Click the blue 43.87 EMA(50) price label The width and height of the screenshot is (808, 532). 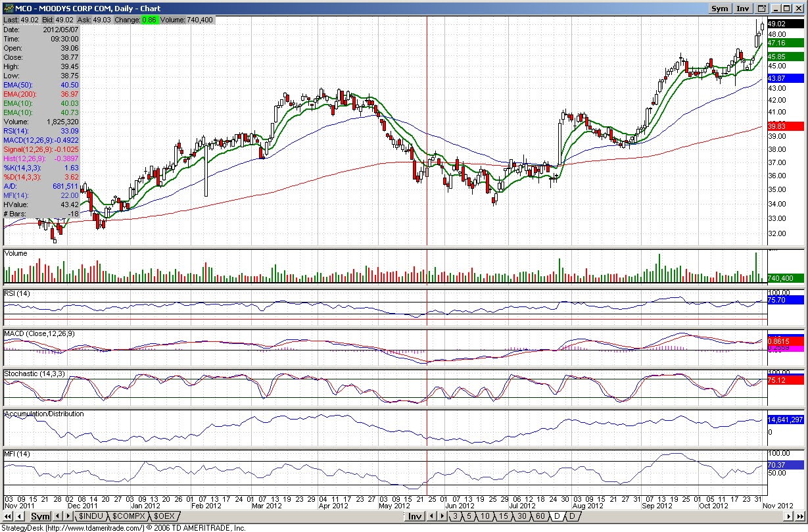785,78
